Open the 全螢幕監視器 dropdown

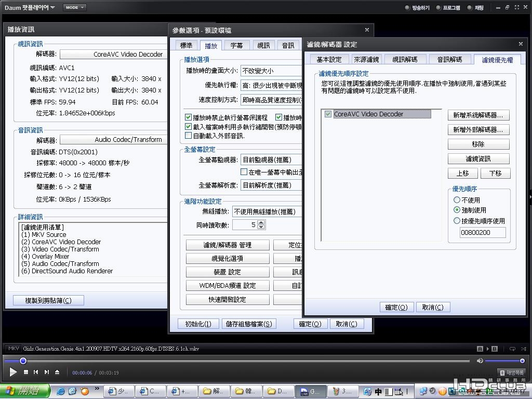(271, 159)
